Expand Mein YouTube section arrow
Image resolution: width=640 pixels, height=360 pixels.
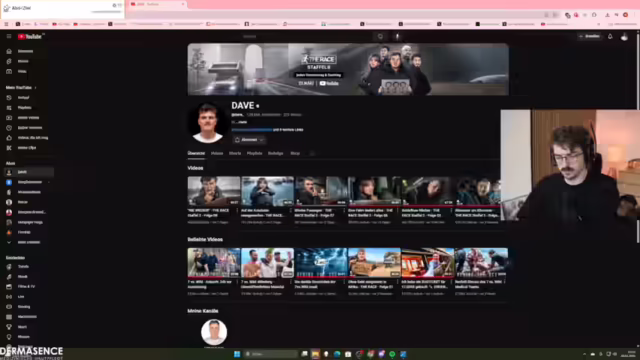coord(36,87)
